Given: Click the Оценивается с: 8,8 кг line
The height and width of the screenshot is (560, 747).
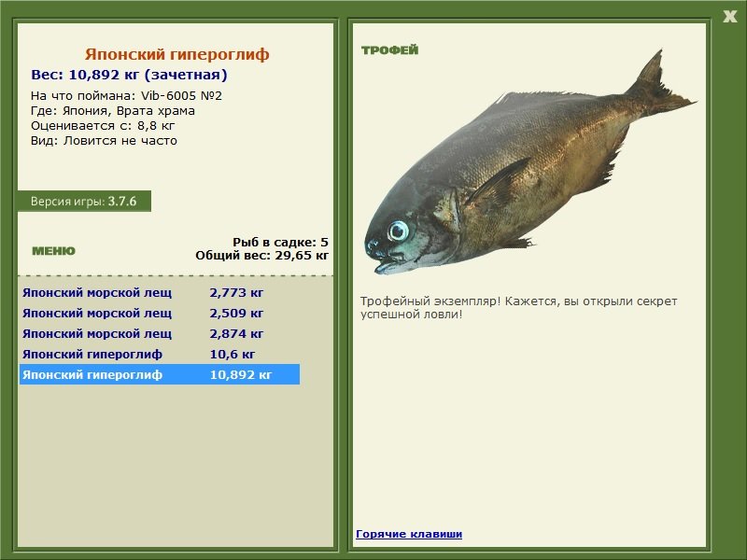Looking at the screenshot, I should point(103,126).
